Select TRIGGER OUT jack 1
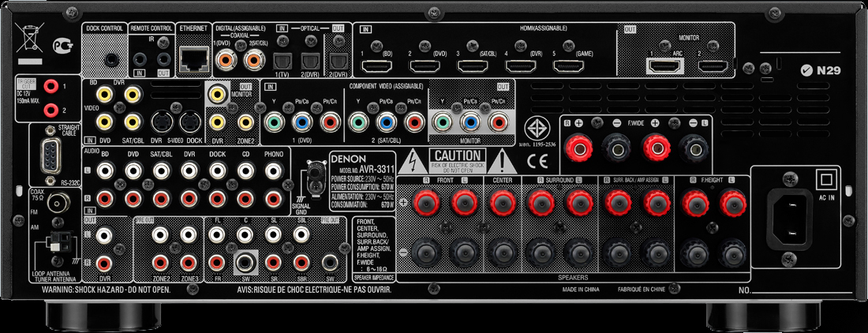Image resolution: width=868 pixels, height=333 pixels. [x=51, y=86]
